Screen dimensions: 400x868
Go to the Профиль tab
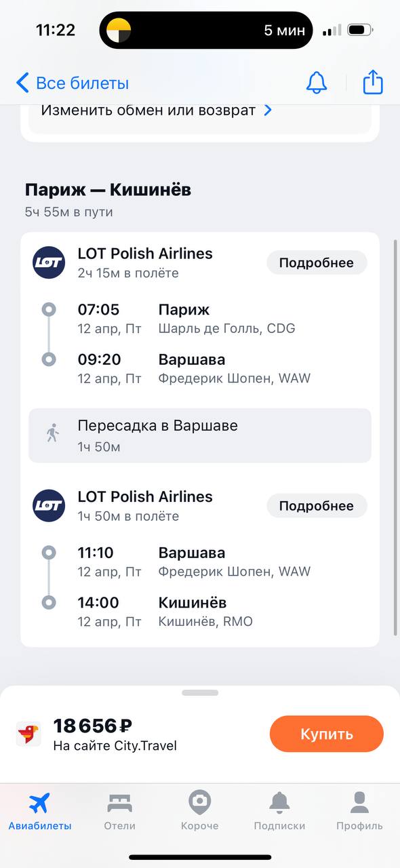tap(359, 812)
